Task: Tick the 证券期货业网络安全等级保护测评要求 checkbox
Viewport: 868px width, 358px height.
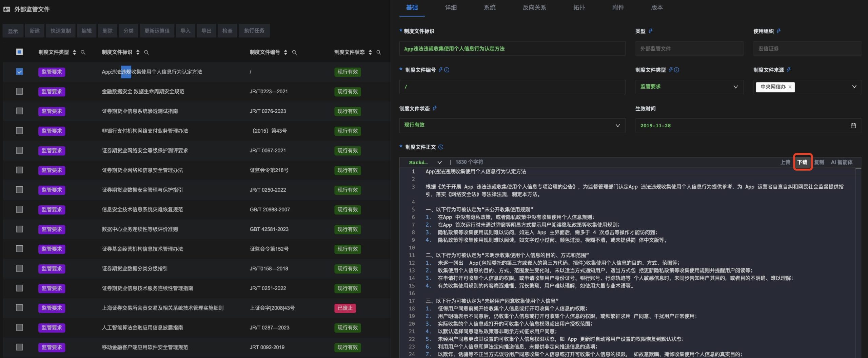Action: coord(19,150)
